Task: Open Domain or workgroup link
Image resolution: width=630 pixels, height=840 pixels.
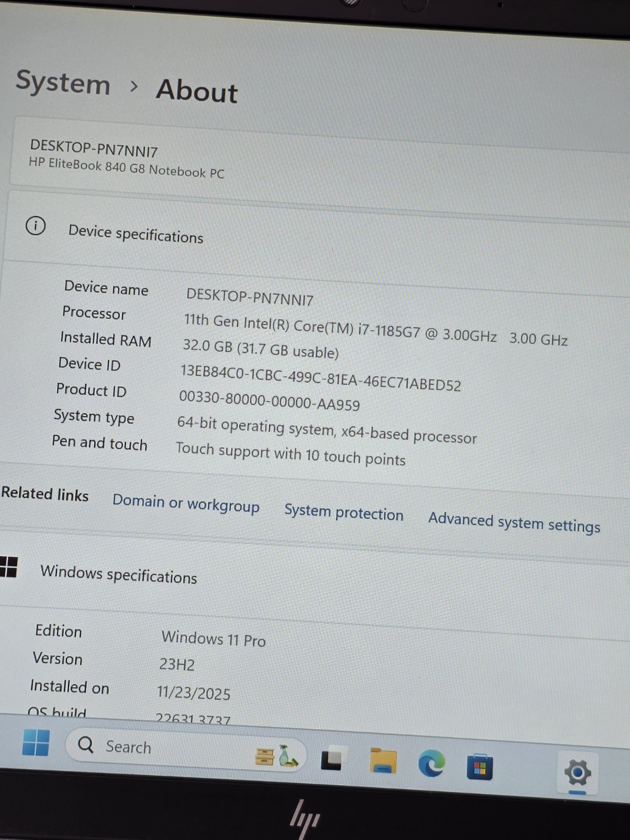Action: pyautogui.click(x=186, y=503)
